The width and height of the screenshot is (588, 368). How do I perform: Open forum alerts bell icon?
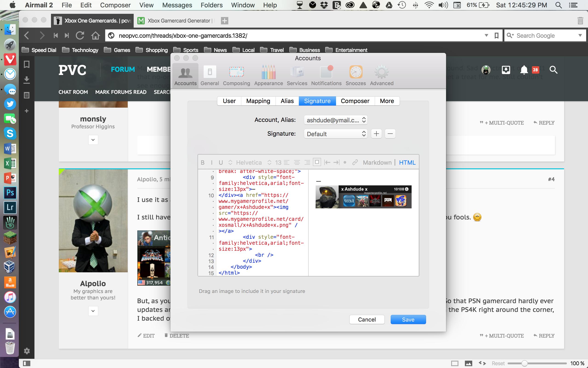tap(524, 70)
